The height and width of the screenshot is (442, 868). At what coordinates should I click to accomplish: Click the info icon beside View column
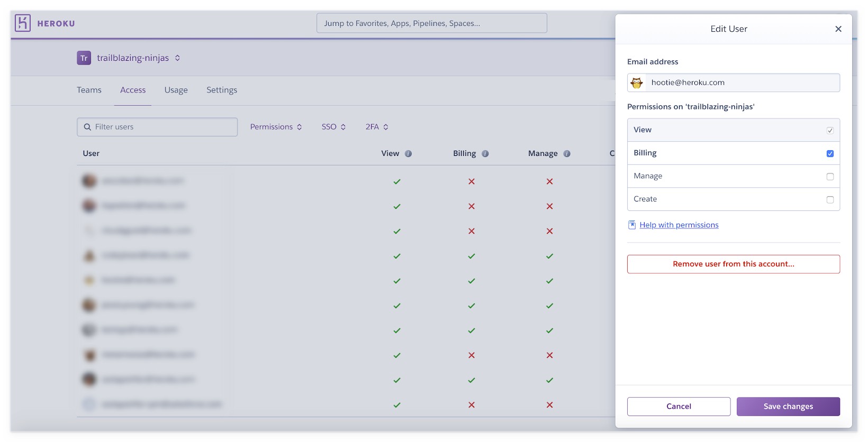coord(408,154)
